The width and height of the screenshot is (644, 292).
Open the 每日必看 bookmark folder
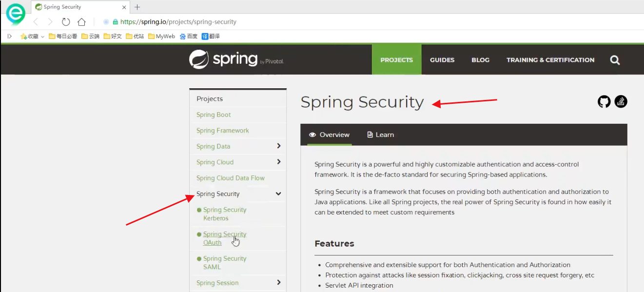click(63, 36)
